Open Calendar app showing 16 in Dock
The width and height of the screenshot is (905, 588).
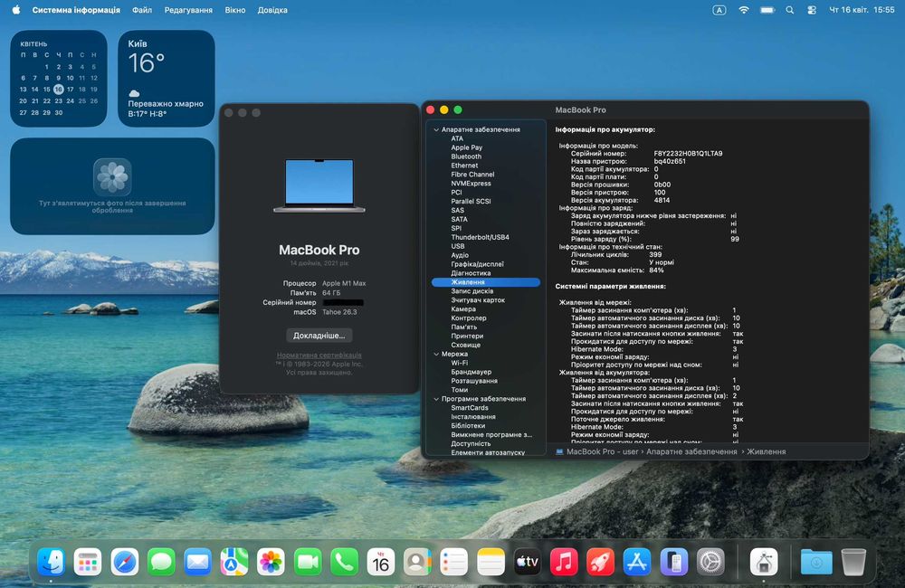click(x=381, y=562)
